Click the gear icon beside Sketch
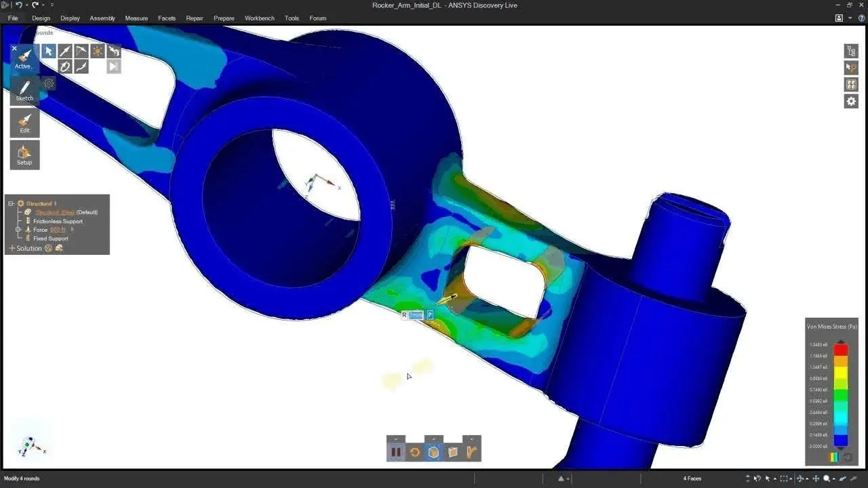The image size is (868, 488). [49, 83]
